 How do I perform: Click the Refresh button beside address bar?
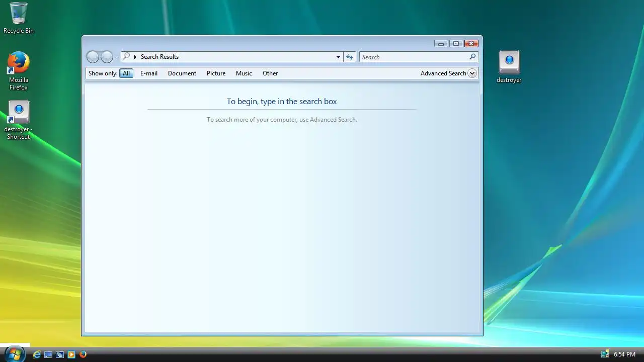(x=350, y=57)
